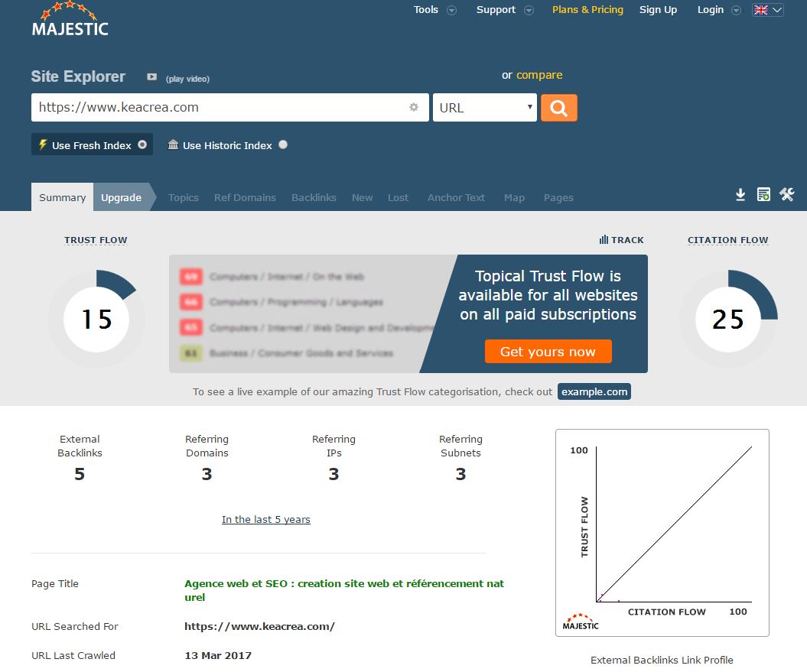The height and width of the screenshot is (672, 807).
Task: Click the URL Searched For value
Action: pyautogui.click(x=259, y=626)
